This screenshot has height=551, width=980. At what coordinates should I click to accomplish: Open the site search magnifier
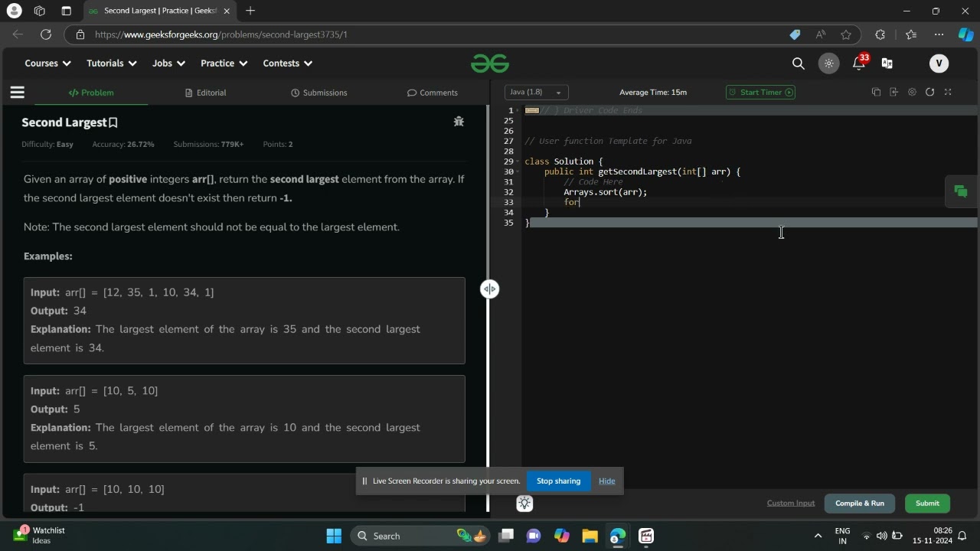[x=798, y=64]
